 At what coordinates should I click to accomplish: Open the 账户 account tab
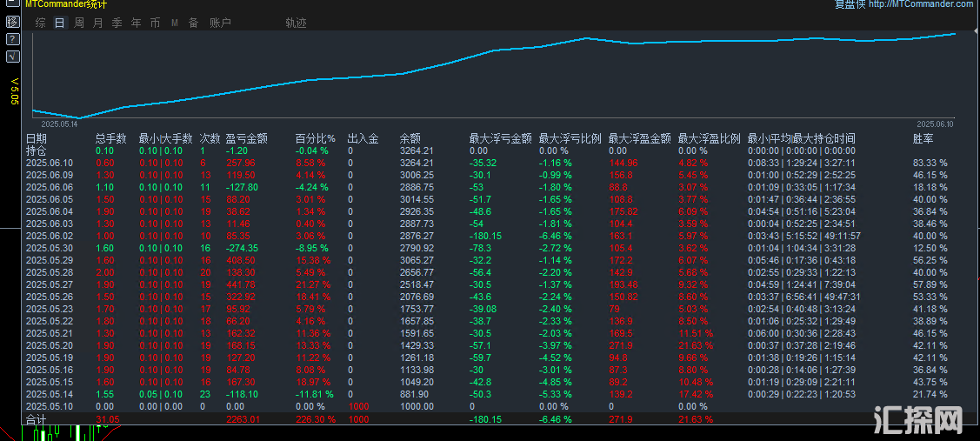pyautogui.click(x=220, y=23)
